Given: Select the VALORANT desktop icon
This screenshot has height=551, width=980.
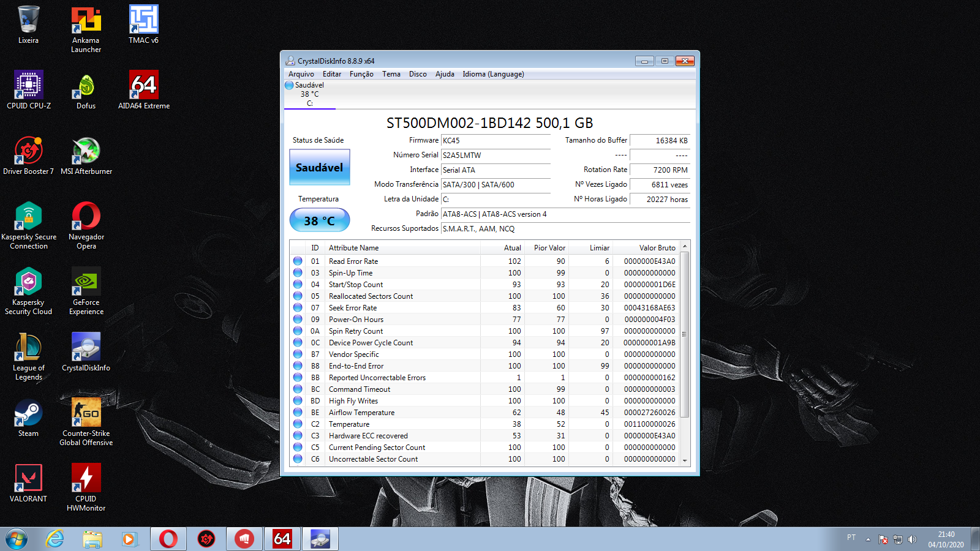Looking at the screenshot, I should [28, 483].
